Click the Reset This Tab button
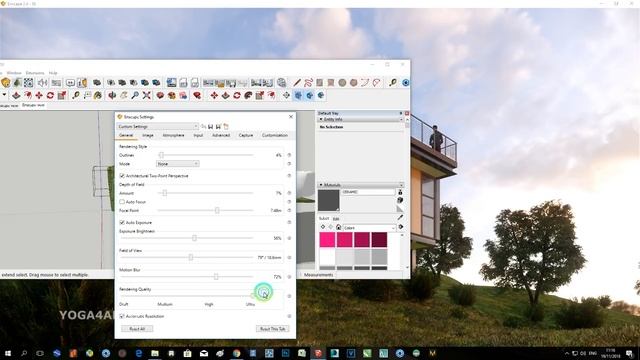The height and width of the screenshot is (360, 640). coord(273,329)
